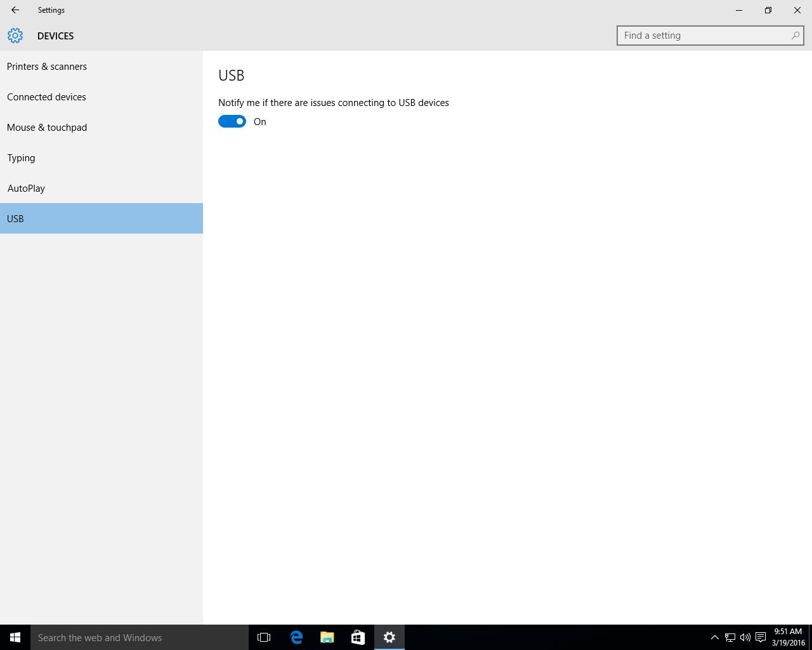Click the USB page heading
This screenshot has height=650, width=812.
[231, 76]
